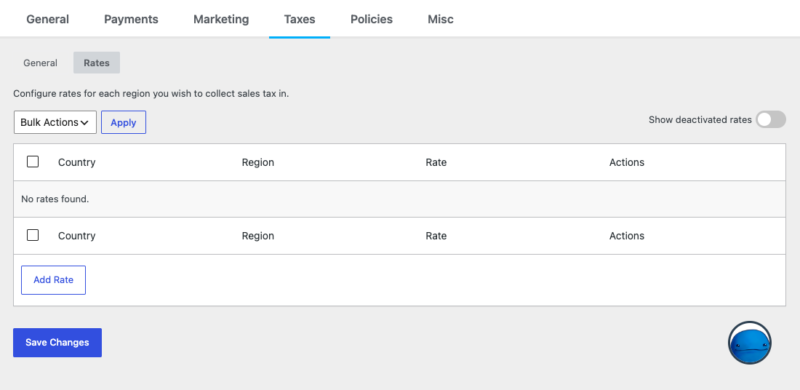Open the Marketing tab

click(221, 19)
